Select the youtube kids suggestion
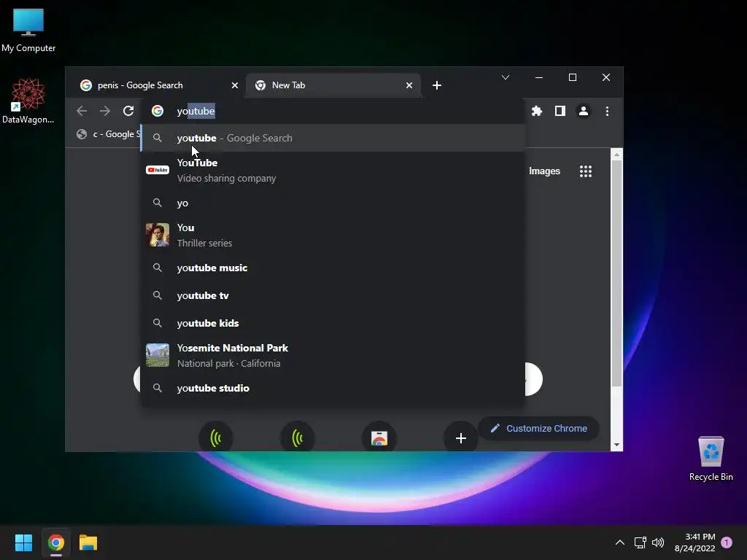 (333, 323)
